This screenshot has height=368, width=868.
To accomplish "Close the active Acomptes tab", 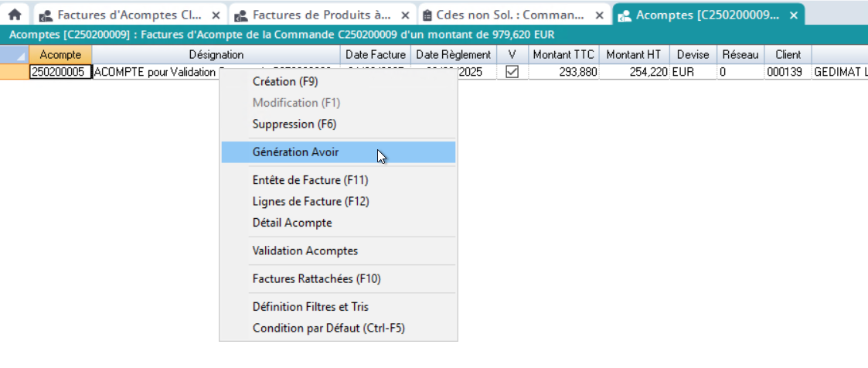I will point(793,15).
